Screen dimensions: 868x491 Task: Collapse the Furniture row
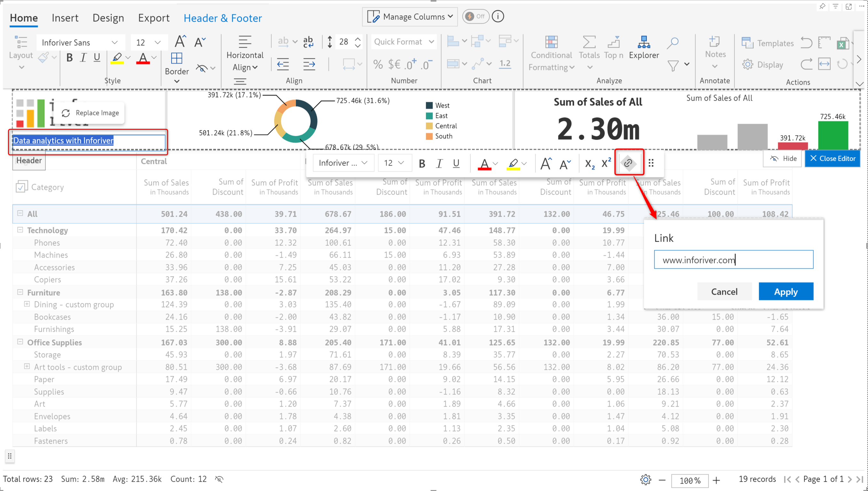(x=20, y=292)
